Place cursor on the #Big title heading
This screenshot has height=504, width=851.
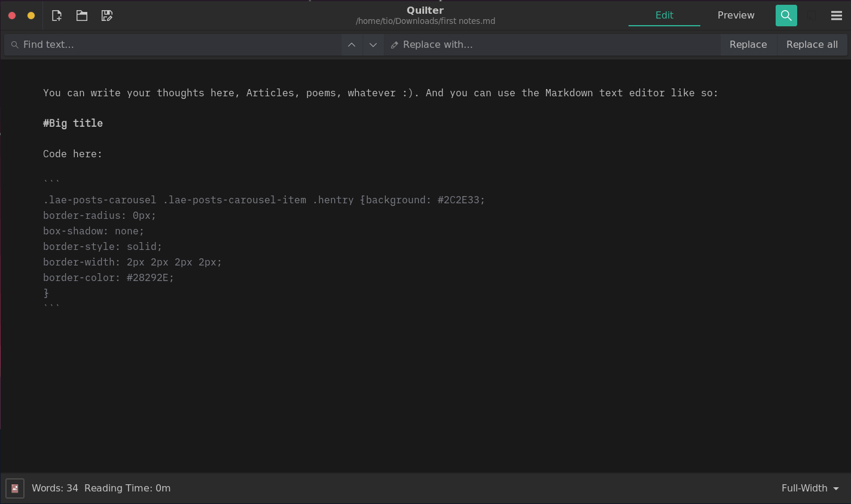pyautogui.click(x=73, y=123)
